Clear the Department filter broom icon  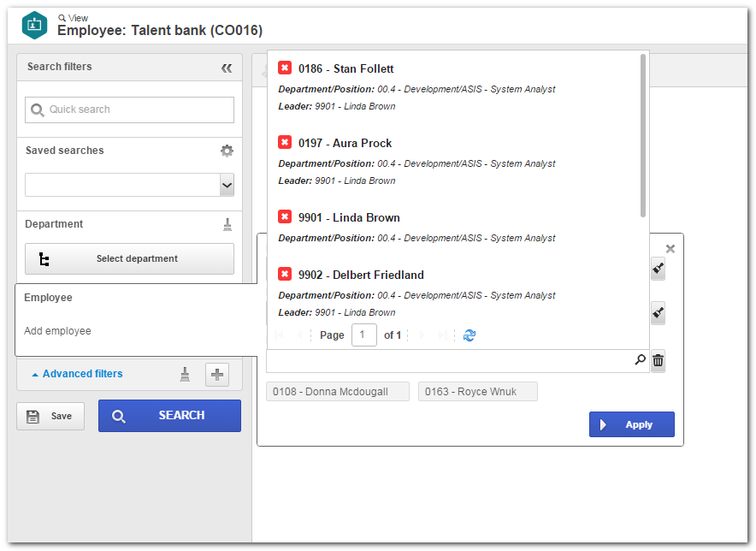[227, 224]
